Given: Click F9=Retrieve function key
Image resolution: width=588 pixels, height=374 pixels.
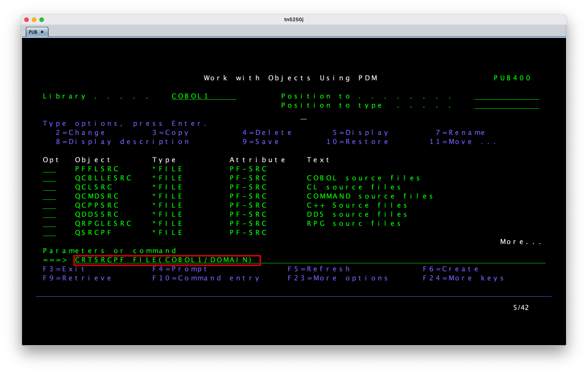Looking at the screenshot, I should [77, 278].
